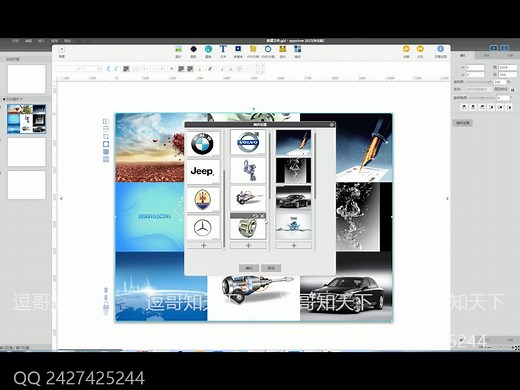Image resolution: width=520 pixels, height=390 pixels.
Task: Click the opacity percentage input field
Action: (x=499, y=82)
